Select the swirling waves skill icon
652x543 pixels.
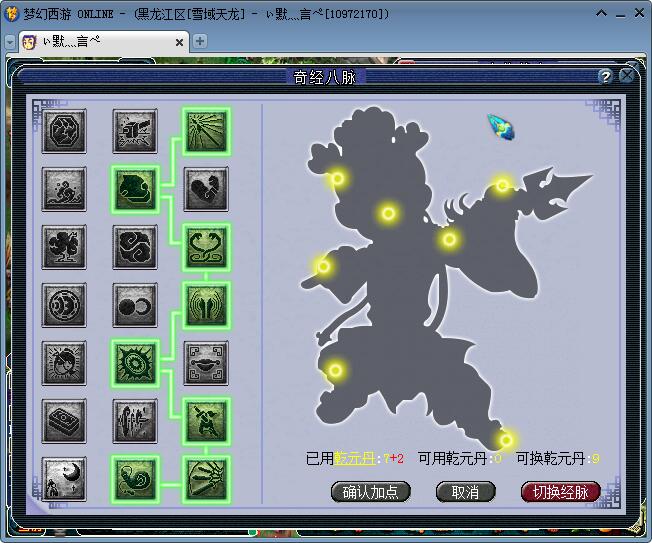click(x=64, y=189)
